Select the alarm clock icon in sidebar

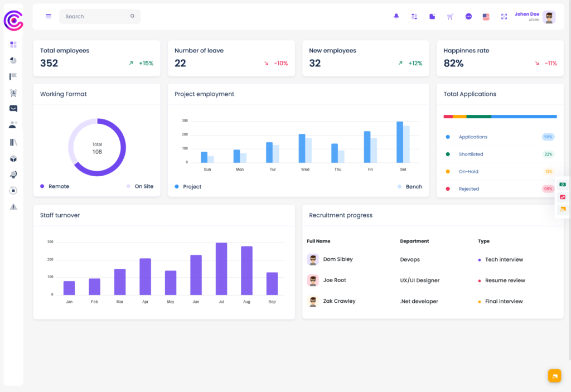pyautogui.click(x=13, y=93)
